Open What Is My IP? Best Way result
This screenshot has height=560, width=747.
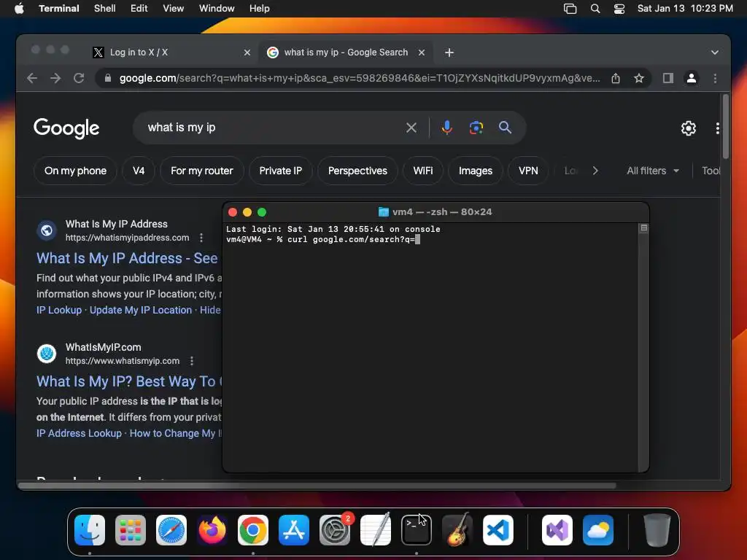128,381
